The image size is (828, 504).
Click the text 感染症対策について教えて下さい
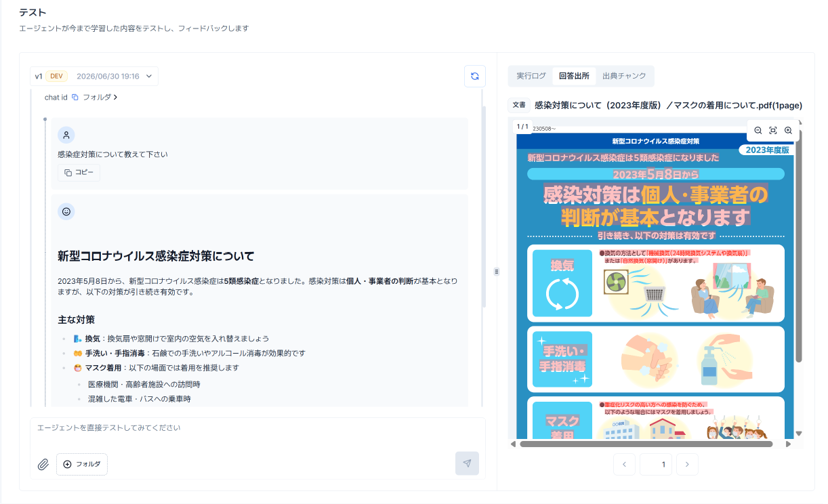point(112,154)
